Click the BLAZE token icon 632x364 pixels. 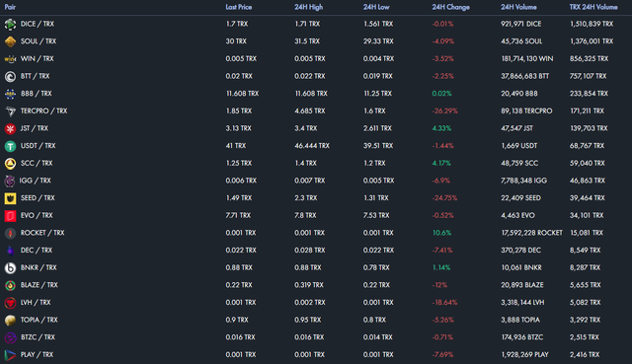(10, 285)
